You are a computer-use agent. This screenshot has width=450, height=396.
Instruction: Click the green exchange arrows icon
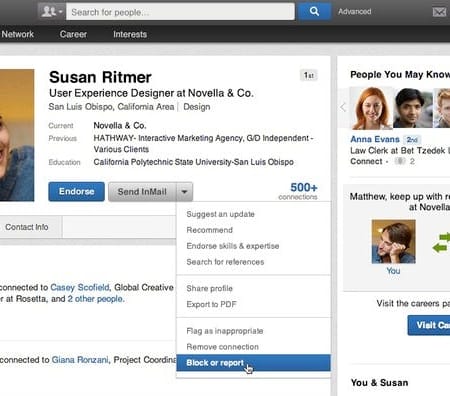pos(441,243)
